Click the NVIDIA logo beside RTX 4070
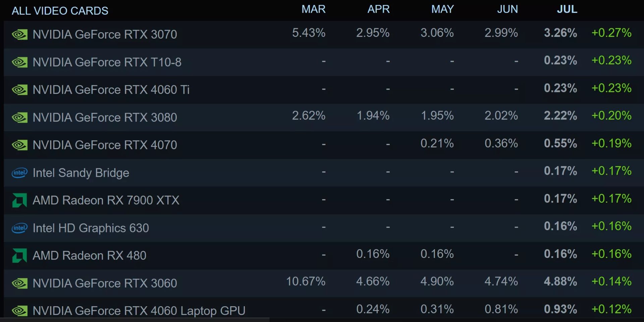Screen dimensions: 644x322 [x=19, y=145]
